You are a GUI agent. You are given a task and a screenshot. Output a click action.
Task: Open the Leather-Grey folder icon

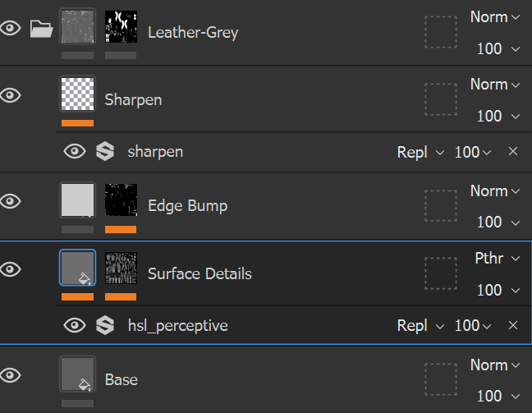[40, 29]
